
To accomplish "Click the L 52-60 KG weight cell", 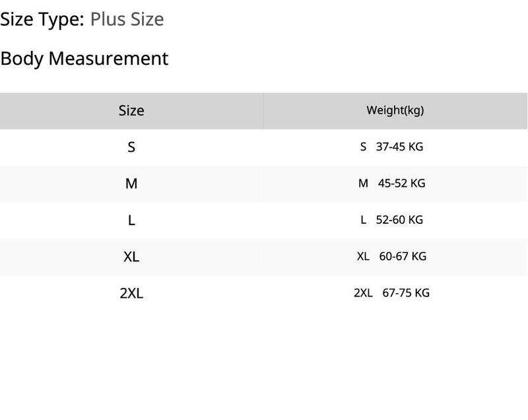I will [x=395, y=221].
